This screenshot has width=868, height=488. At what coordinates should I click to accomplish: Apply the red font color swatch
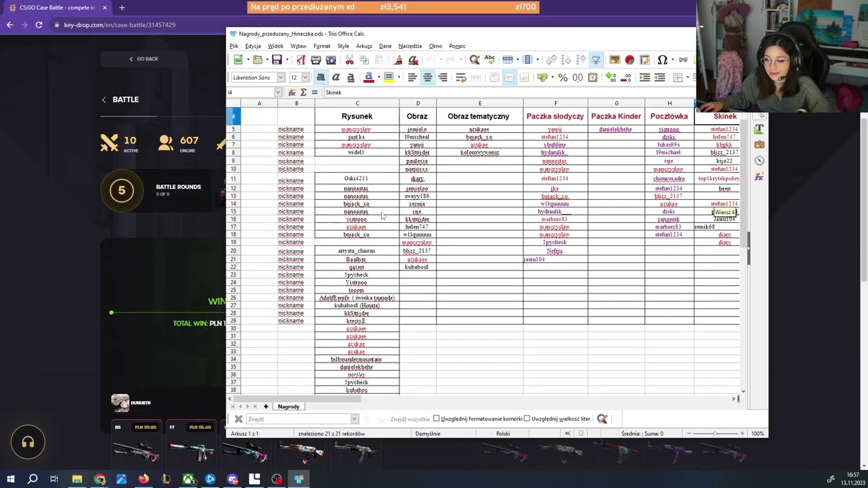368,77
